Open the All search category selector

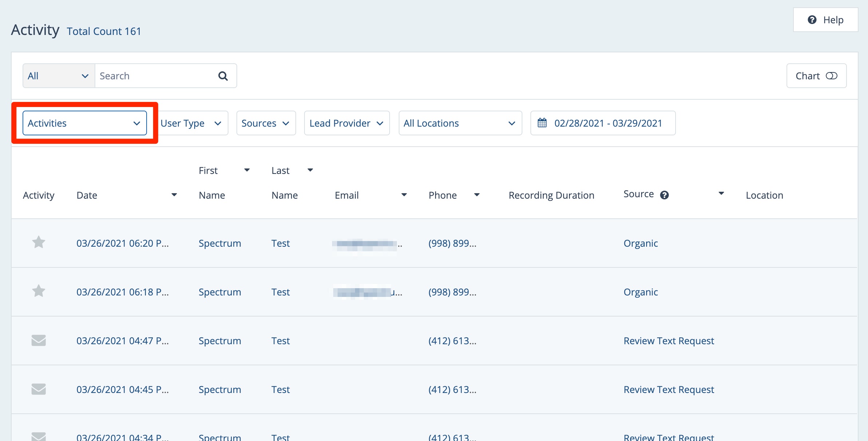click(59, 76)
